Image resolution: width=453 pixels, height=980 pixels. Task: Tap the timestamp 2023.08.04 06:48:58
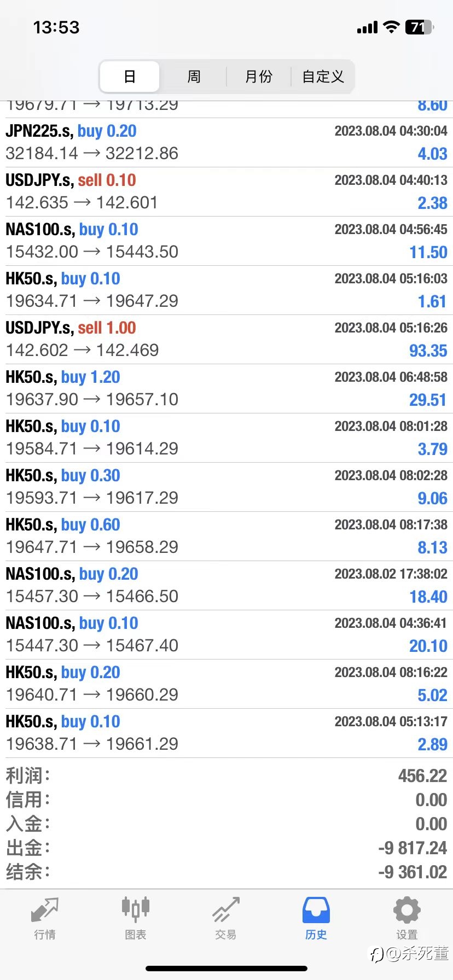(391, 377)
